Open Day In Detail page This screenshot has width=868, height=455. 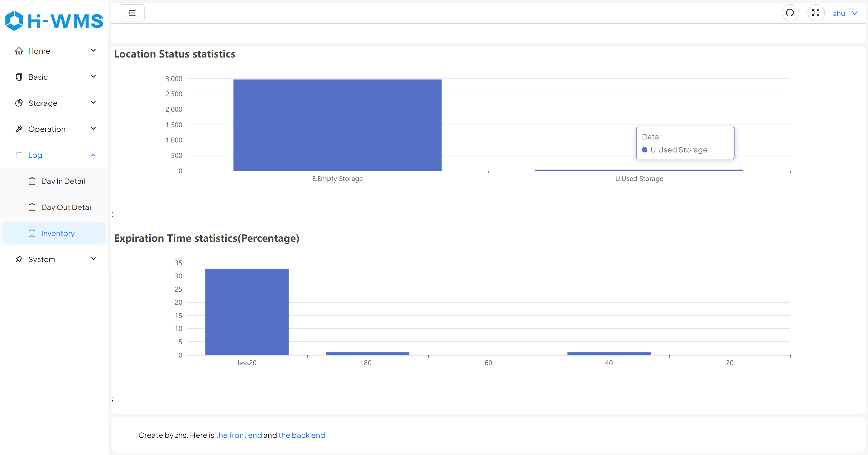tap(63, 181)
